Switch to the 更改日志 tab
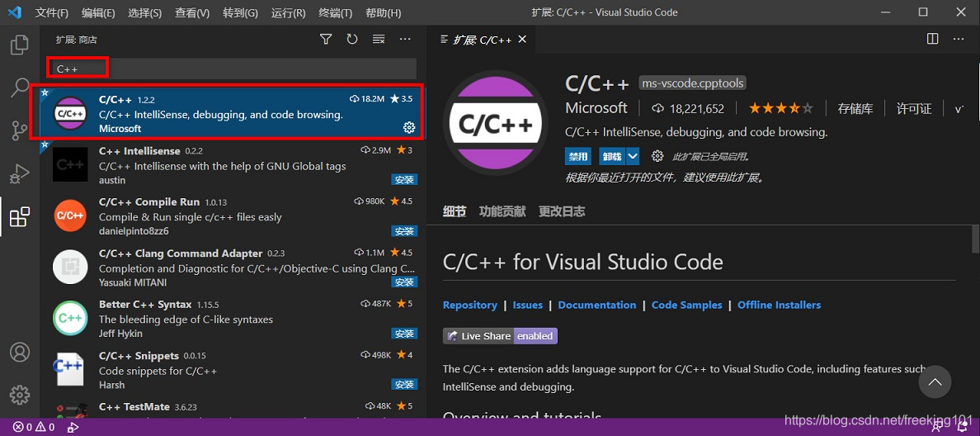This screenshot has height=436, width=980. click(x=562, y=211)
